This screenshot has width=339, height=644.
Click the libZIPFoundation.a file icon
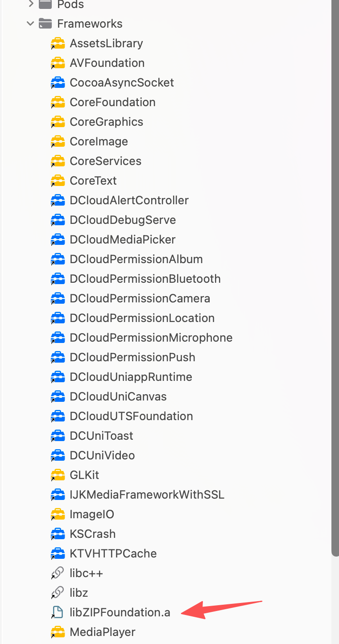point(58,612)
